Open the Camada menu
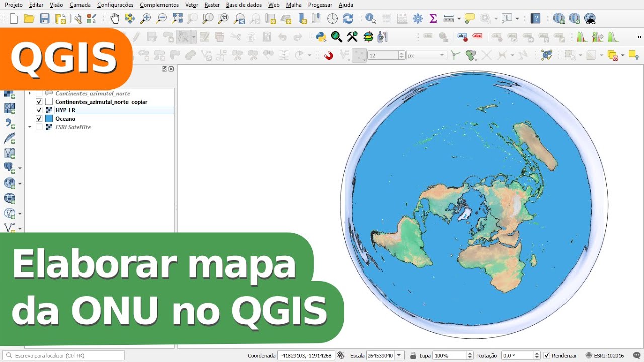 [80, 5]
